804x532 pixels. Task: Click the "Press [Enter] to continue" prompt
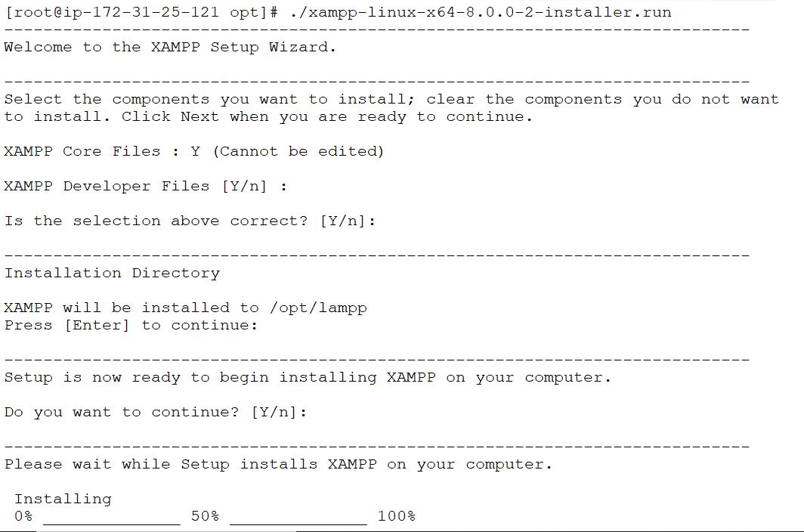[131, 325]
